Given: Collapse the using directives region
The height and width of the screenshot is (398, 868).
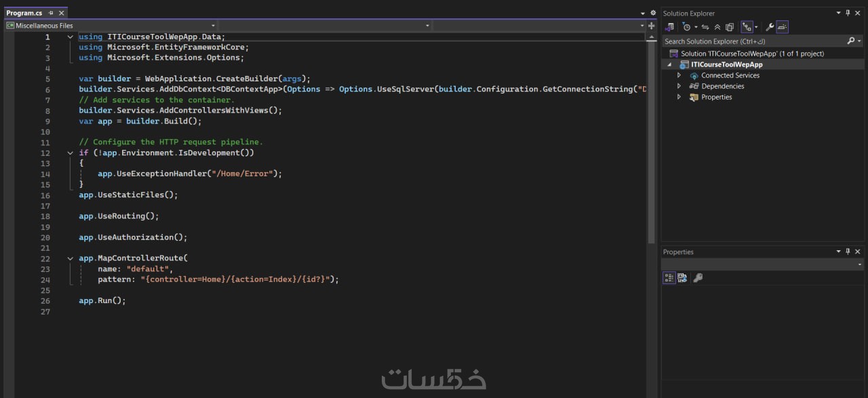Looking at the screenshot, I should (71, 37).
